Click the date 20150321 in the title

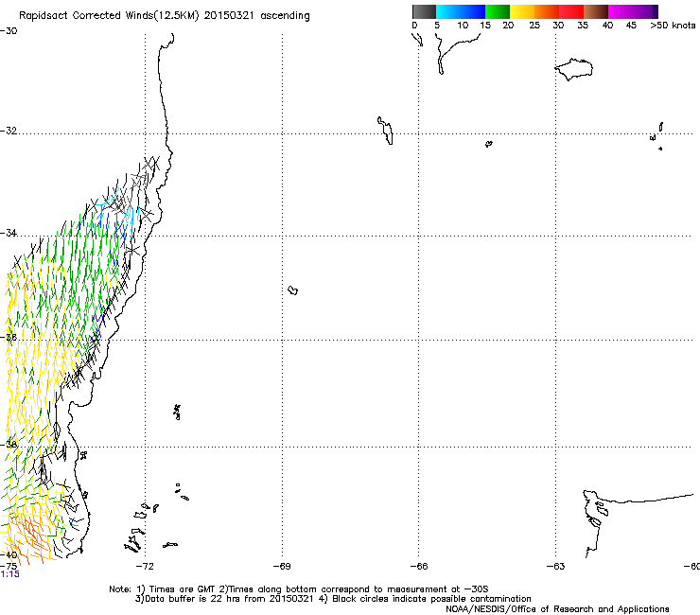tap(229, 15)
